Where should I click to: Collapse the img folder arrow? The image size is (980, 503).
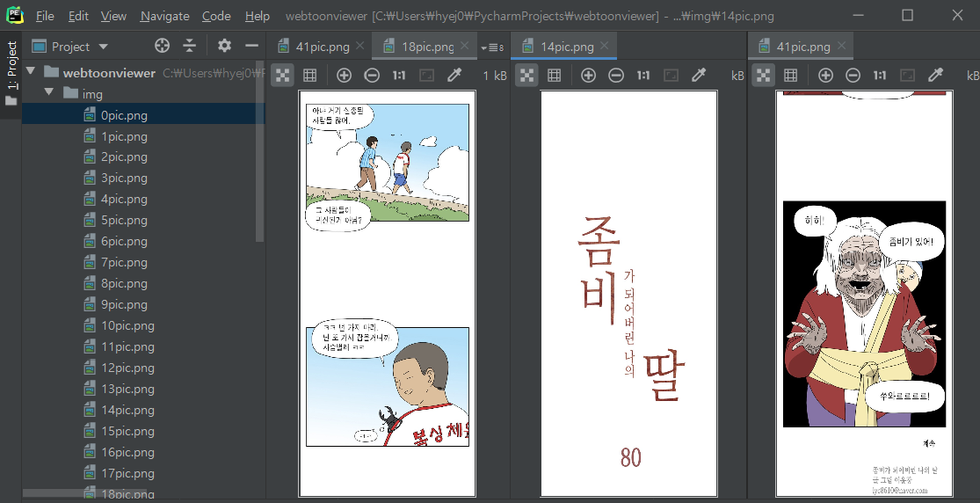49,92
